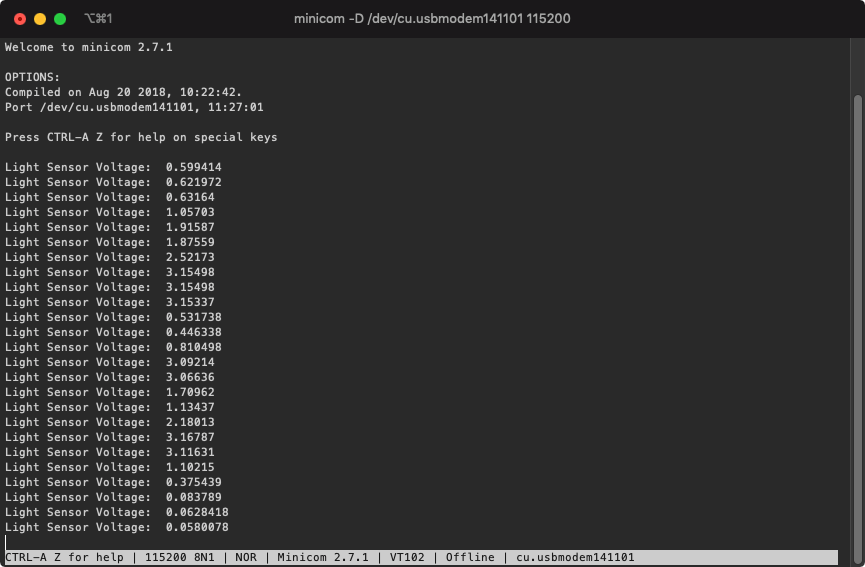Click the voltage reading 3.11631
Viewport: 865px width, 567px height.
pyautogui.click(x=190, y=452)
